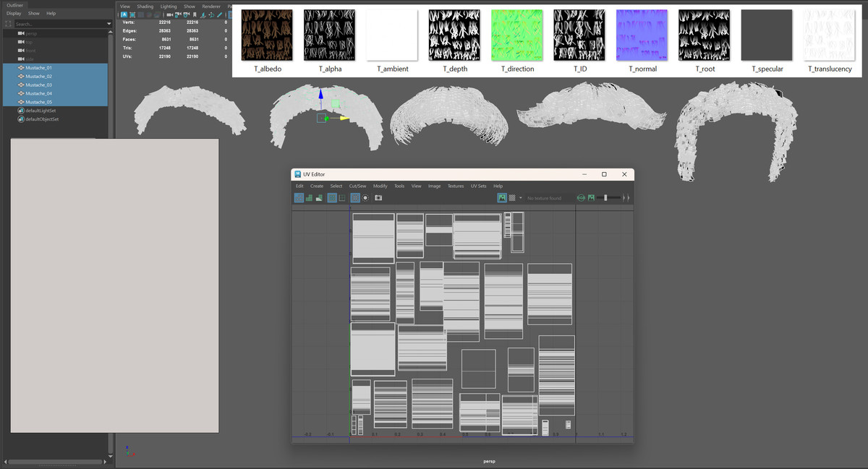This screenshot has height=469, width=868.
Task: Click the T_alpha texture thumbnail
Action: (x=329, y=35)
